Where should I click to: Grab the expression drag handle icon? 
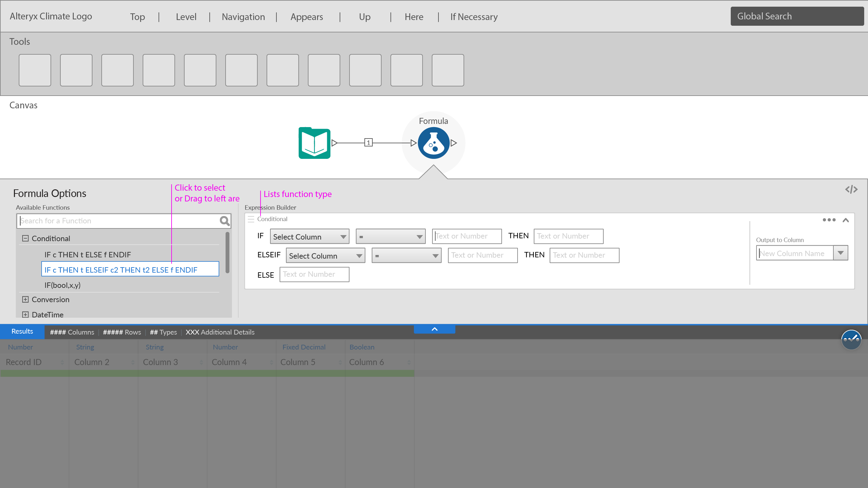[251, 220]
